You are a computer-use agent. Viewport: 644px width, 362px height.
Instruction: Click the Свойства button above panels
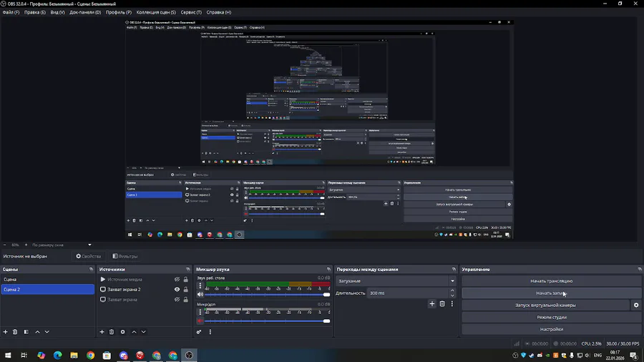pyautogui.click(x=88, y=256)
